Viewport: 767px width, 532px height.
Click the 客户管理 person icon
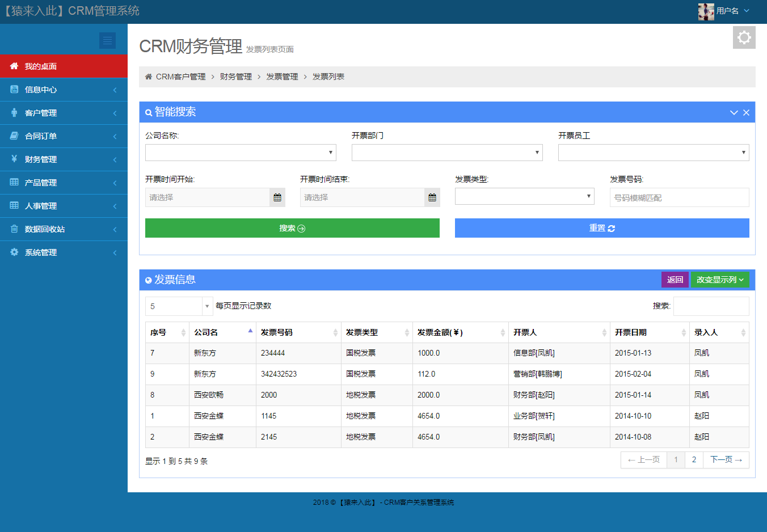pyautogui.click(x=14, y=112)
